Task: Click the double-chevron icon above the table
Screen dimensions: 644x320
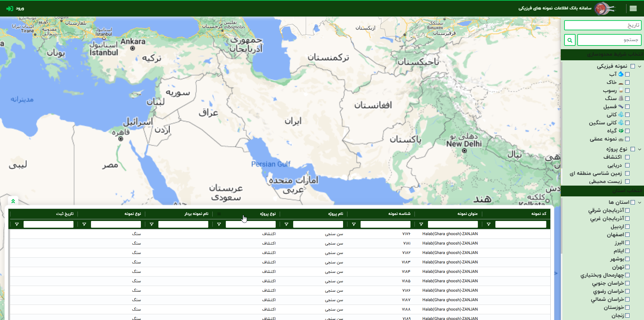Action: pos(13,201)
